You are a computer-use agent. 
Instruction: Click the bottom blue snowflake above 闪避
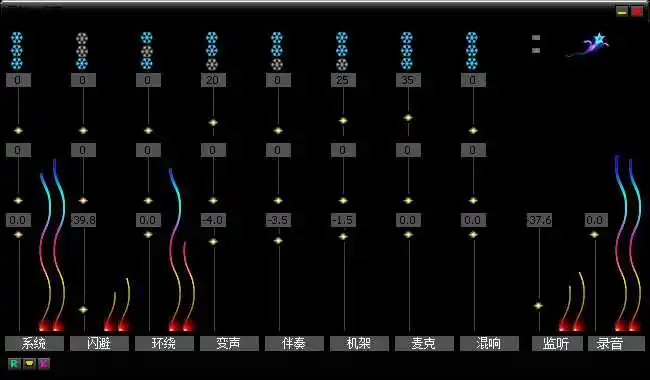(82, 63)
